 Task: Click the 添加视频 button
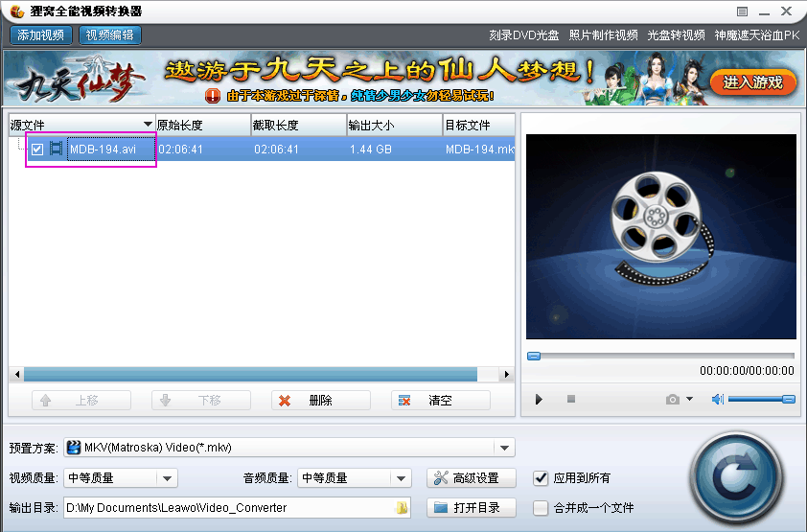click(x=40, y=35)
